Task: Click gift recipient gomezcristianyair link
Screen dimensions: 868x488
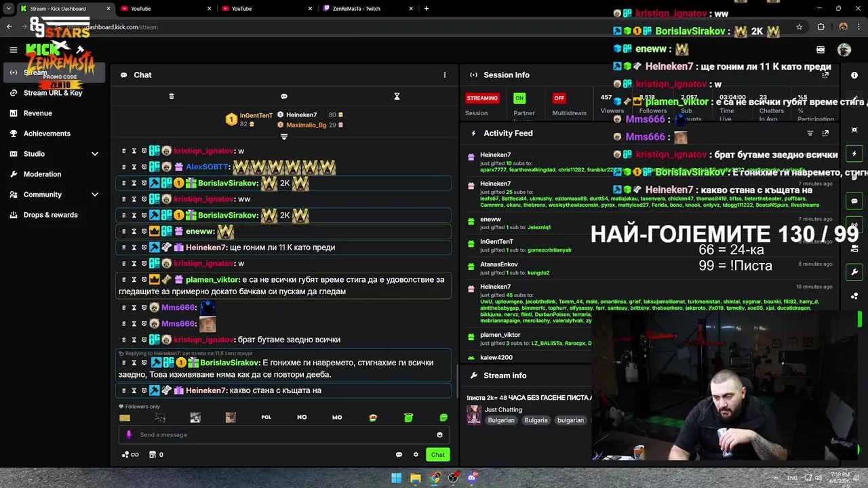Action: pos(549,250)
